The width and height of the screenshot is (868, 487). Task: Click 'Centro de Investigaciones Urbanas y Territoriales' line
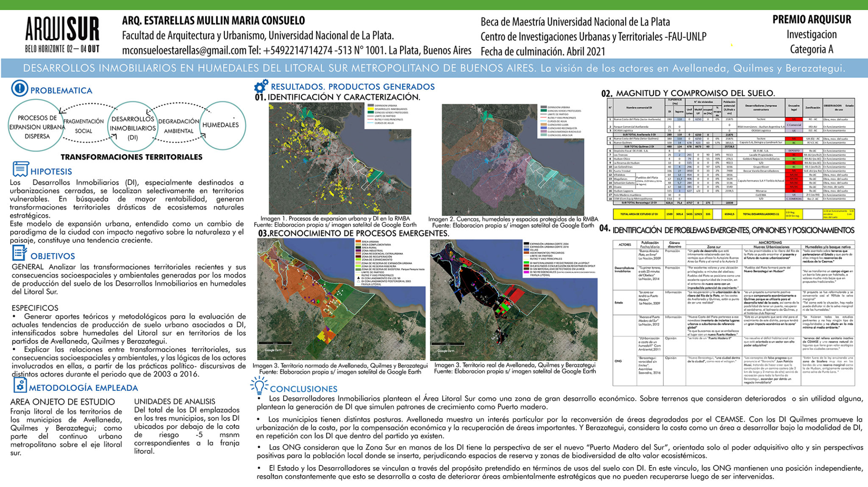pos(593,37)
